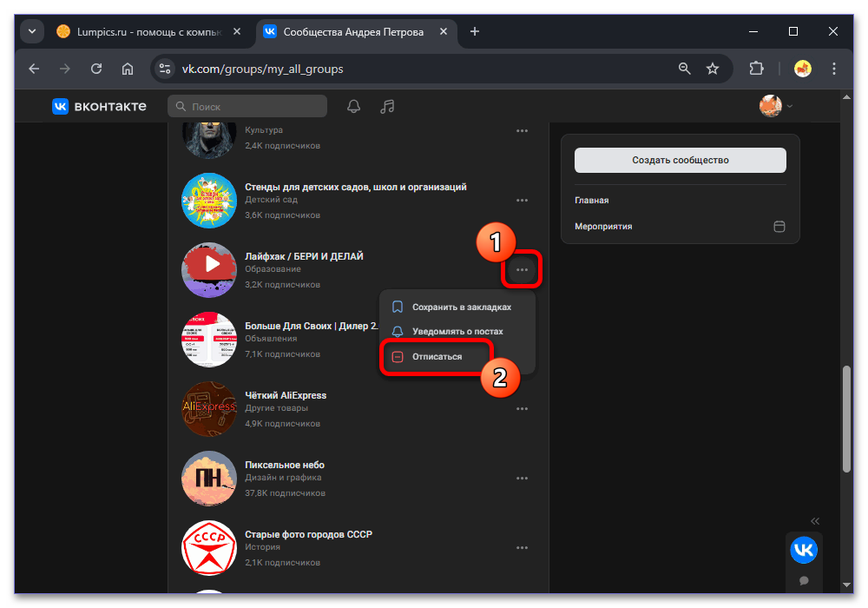Click the text 7,1K подписчиков

pos(282,354)
